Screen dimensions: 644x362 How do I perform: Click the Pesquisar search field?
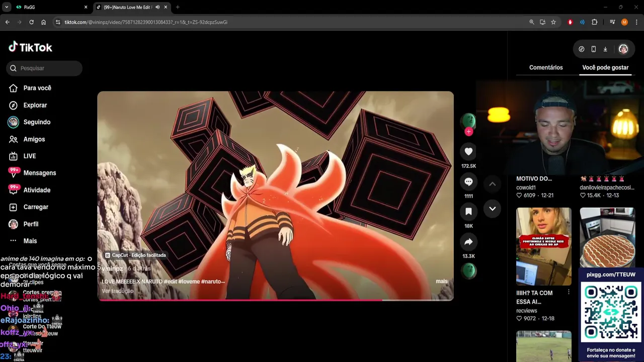coord(44,68)
